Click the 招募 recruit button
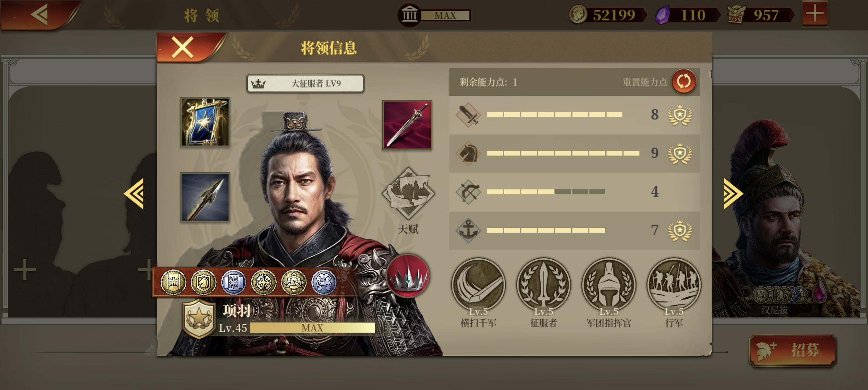This screenshot has height=390, width=868. (x=793, y=351)
